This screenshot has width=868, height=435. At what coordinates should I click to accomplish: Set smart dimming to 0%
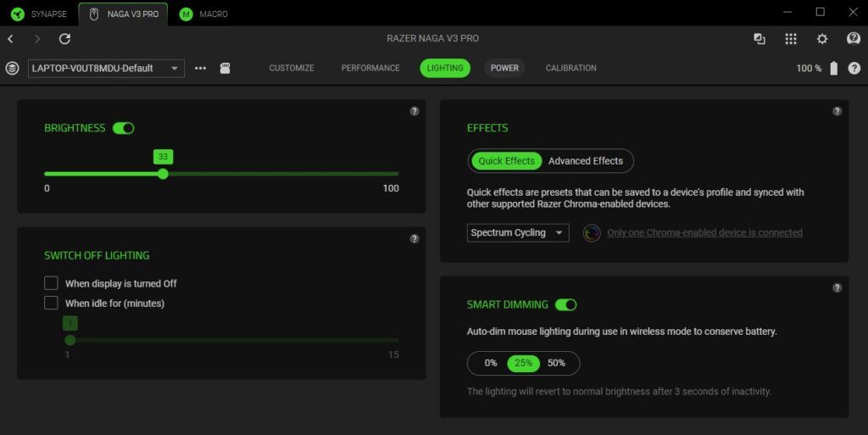[491, 363]
